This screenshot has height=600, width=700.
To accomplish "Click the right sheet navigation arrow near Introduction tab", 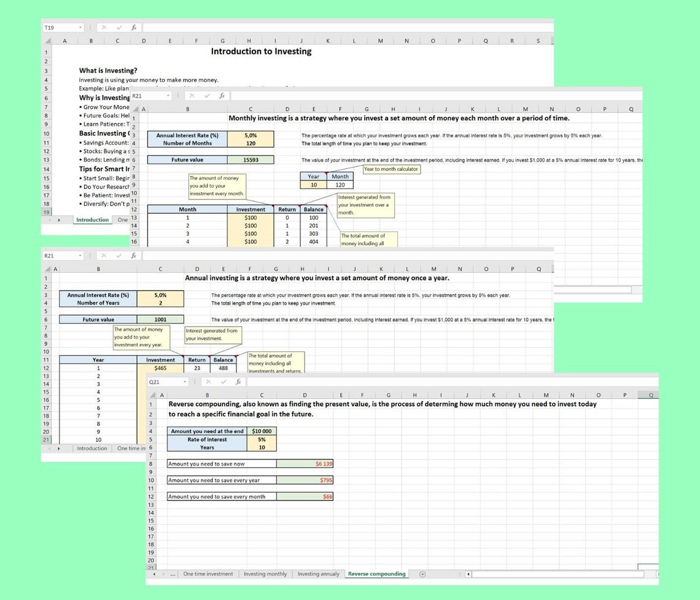I will [x=59, y=219].
